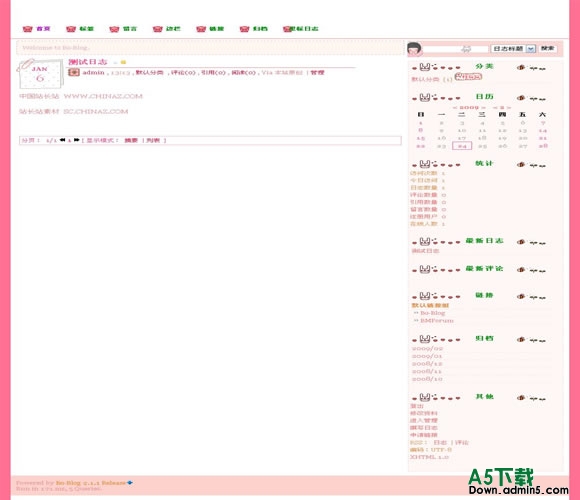580x500 pixels.
Task: Go to previous page with left arrows
Action: [x=62, y=140]
